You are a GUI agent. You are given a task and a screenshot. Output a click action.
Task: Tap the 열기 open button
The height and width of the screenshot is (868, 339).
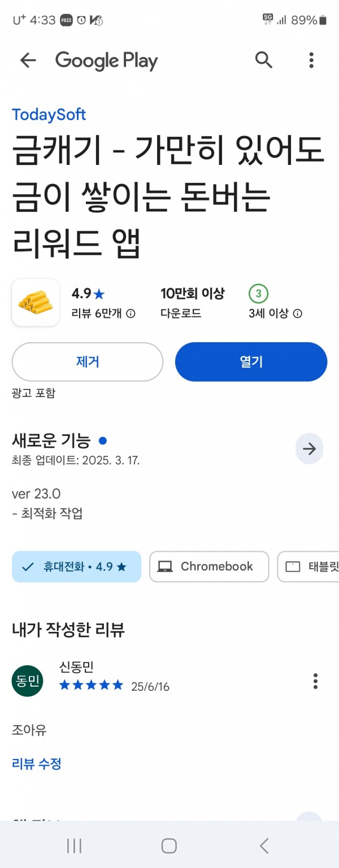coord(251,362)
